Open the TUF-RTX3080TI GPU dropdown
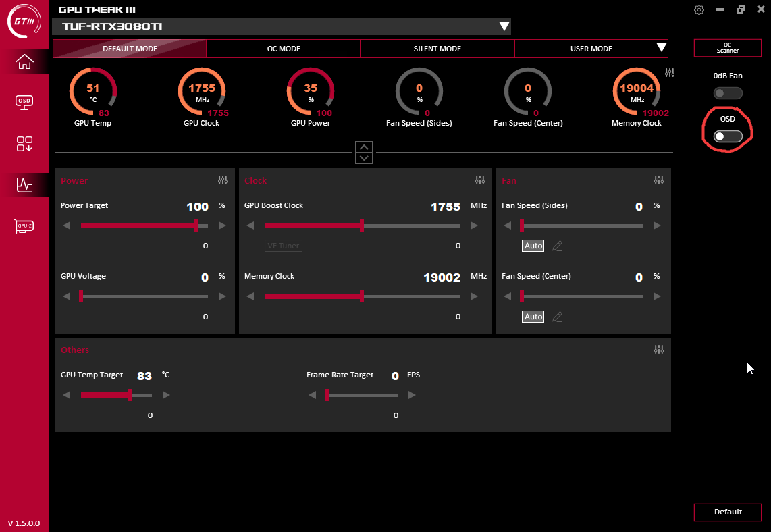The width and height of the screenshot is (771, 532). 282,26
